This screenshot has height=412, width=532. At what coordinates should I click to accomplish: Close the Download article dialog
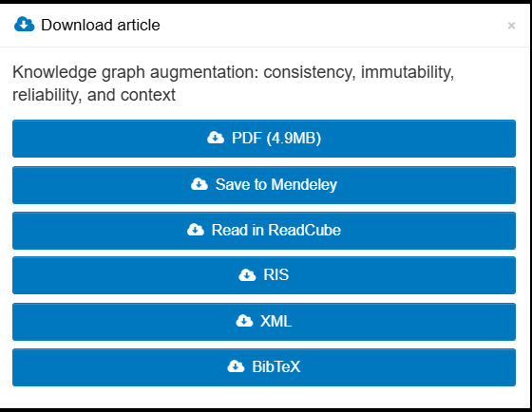pos(511,26)
